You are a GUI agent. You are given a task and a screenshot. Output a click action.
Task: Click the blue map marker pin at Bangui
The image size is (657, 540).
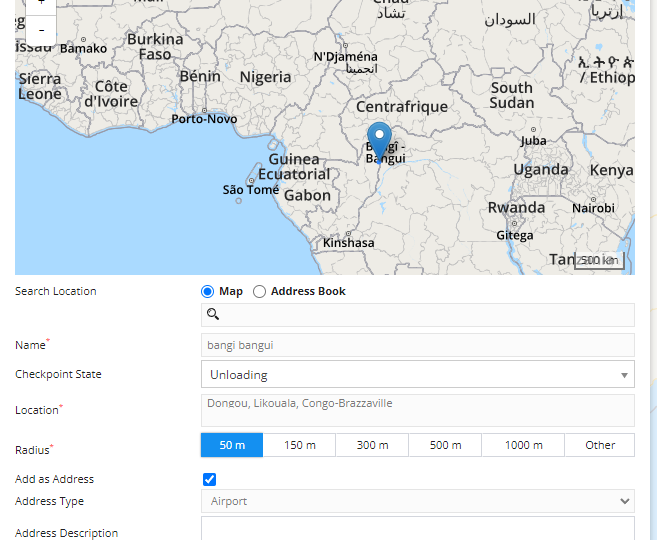click(379, 139)
